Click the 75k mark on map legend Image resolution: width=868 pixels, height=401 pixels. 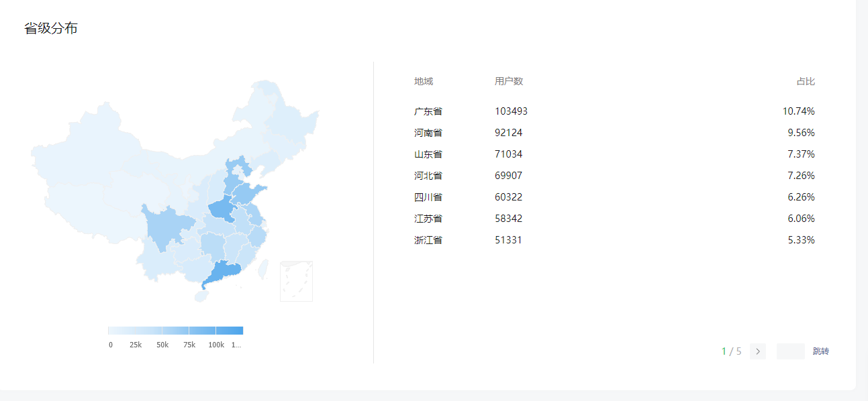[189, 345]
